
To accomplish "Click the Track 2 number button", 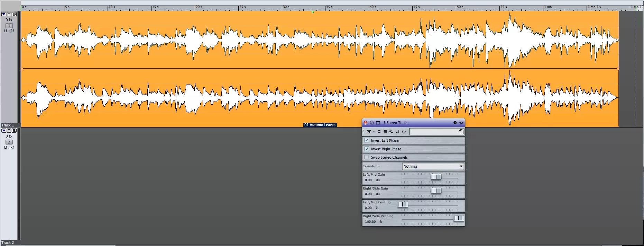I will tap(9, 142).
